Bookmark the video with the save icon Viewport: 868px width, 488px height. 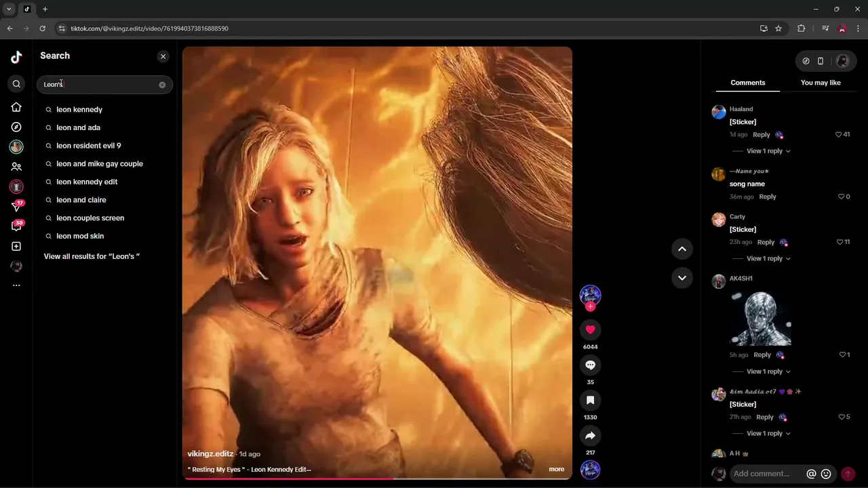point(590,401)
